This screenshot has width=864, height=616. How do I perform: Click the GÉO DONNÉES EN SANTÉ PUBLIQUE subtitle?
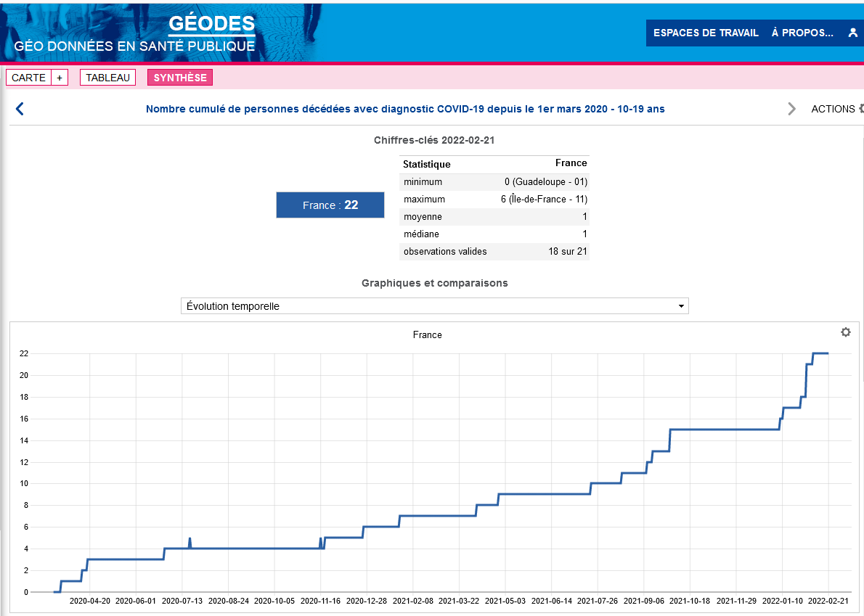click(x=134, y=46)
